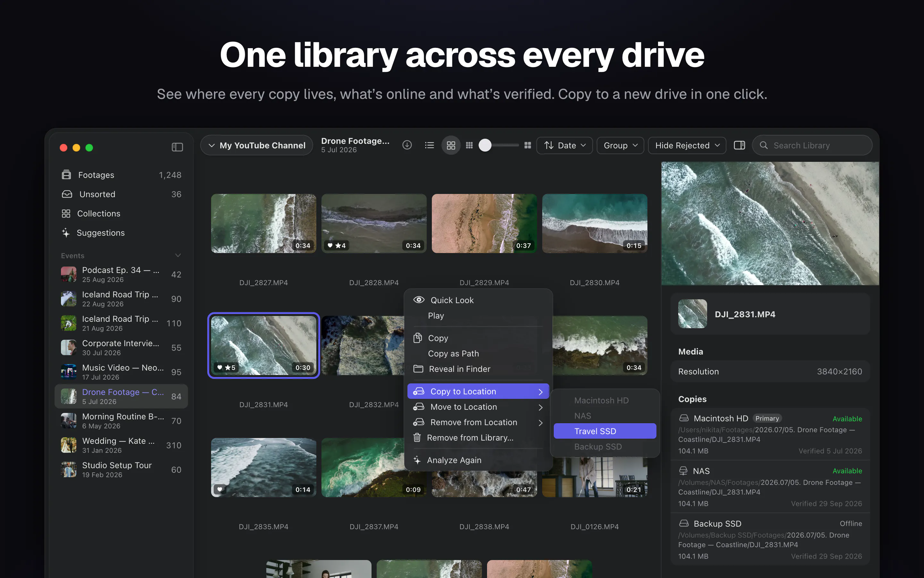Screen dimensions: 924x578
Task: Choose Play from the context menu
Action: (478, 316)
